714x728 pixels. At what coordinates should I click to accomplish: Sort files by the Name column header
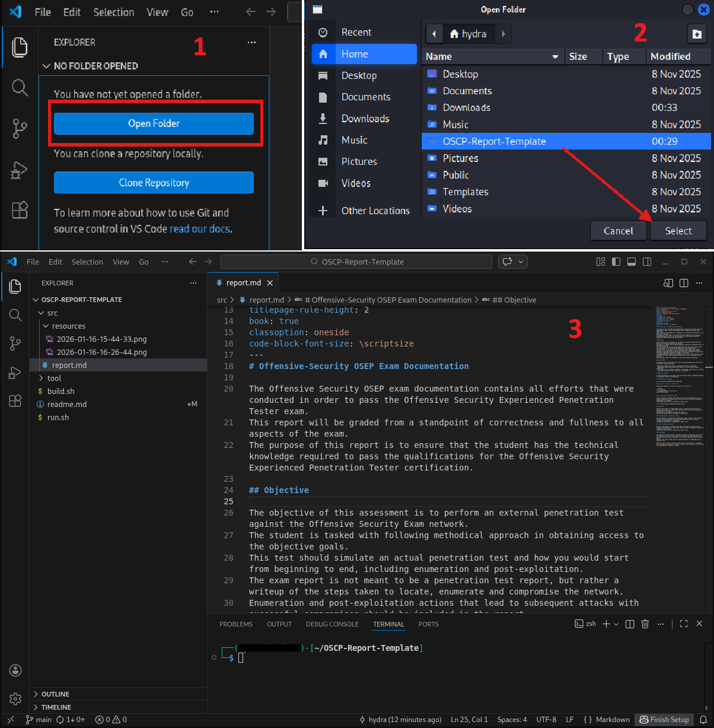[x=492, y=56]
